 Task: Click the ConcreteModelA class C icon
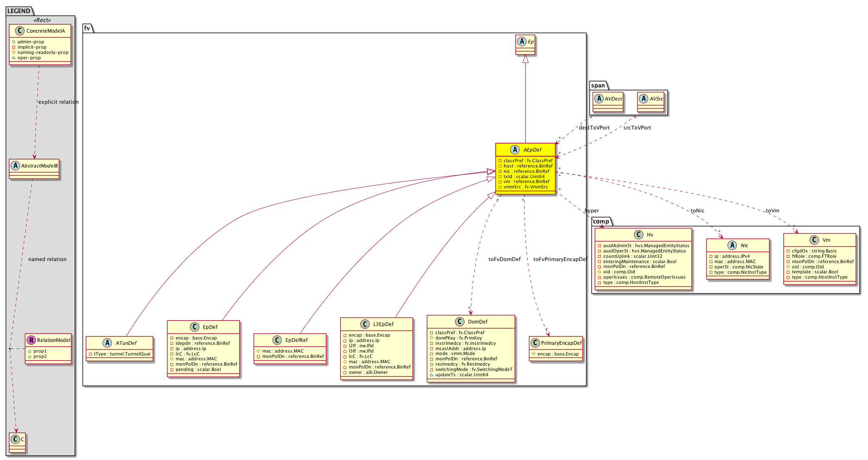(x=19, y=31)
